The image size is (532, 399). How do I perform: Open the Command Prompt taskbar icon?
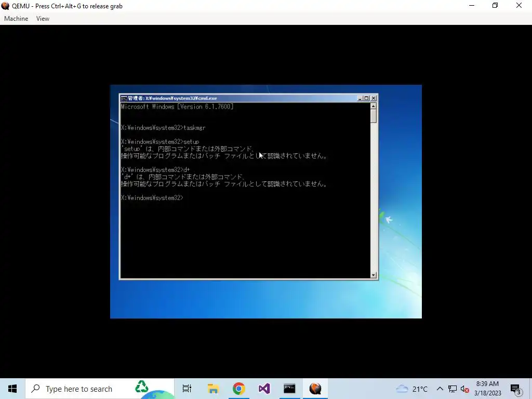pyautogui.click(x=290, y=389)
